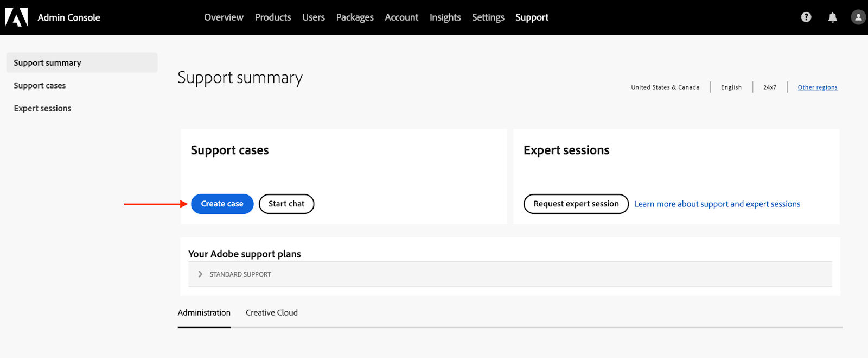Click Request expert session button

(576, 204)
